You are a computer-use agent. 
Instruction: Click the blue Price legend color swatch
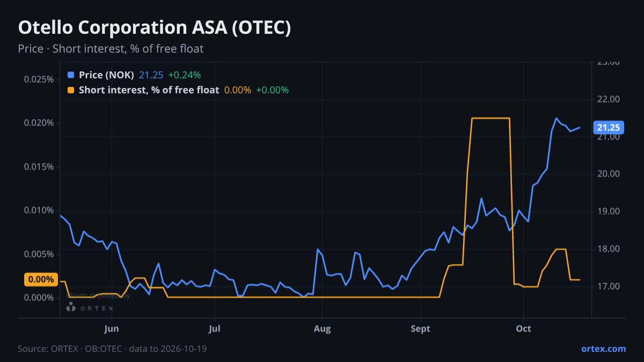click(x=71, y=75)
